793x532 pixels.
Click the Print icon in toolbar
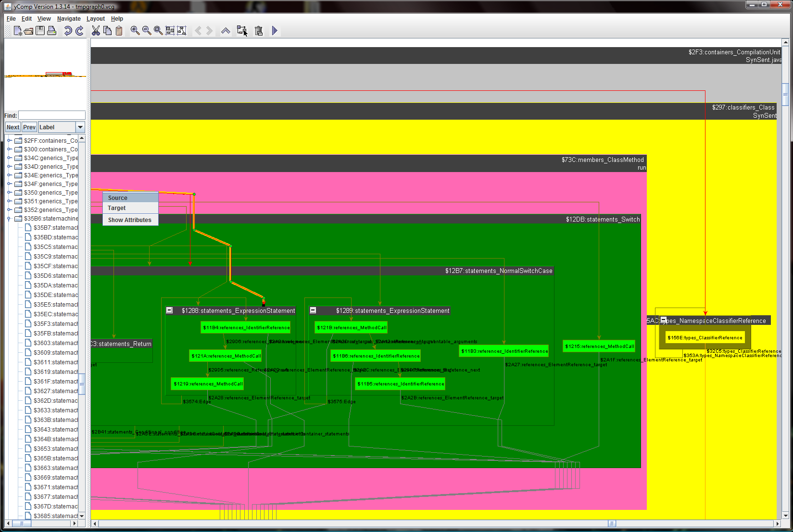tap(52, 31)
